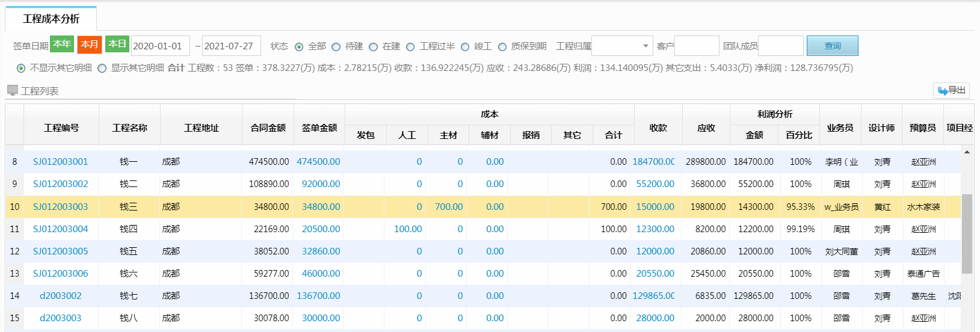980x332 pixels.
Task: Open project link SJ012003003
Action: (x=60, y=206)
